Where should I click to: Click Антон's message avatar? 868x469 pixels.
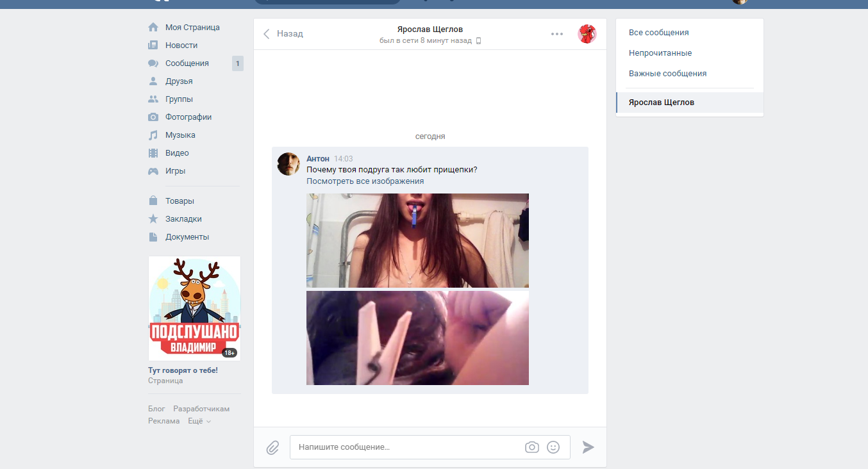point(288,164)
